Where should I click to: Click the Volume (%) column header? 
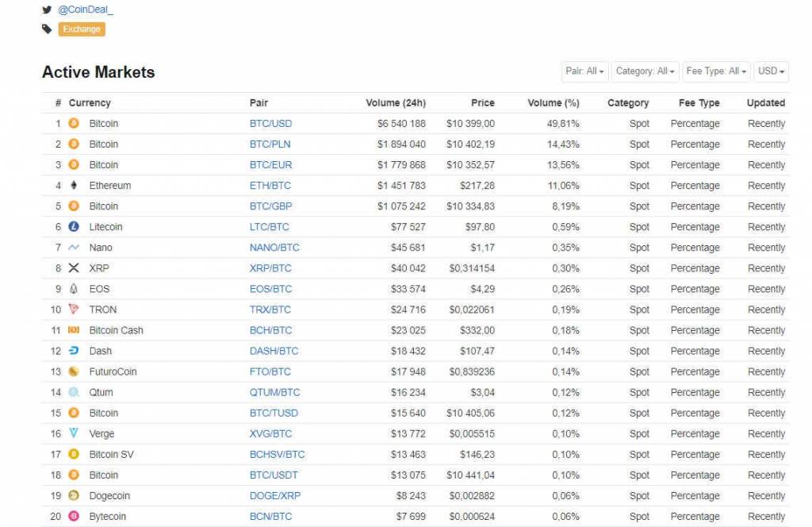(553, 102)
